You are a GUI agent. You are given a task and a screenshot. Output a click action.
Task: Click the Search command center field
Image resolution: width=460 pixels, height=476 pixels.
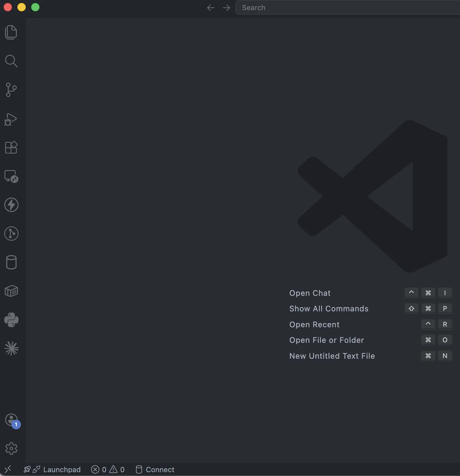(347, 8)
